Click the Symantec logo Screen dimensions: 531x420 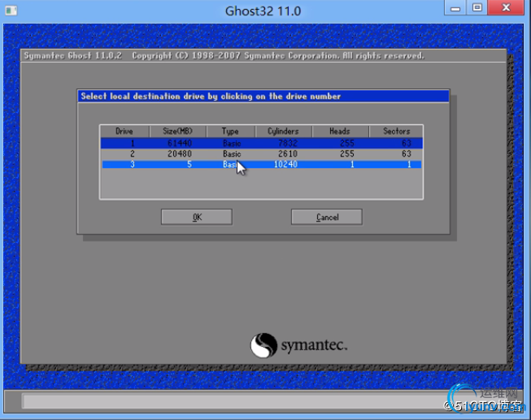(298, 345)
